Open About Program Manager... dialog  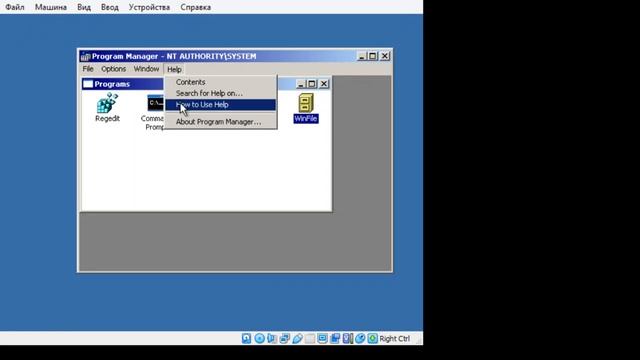(x=220, y=122)
